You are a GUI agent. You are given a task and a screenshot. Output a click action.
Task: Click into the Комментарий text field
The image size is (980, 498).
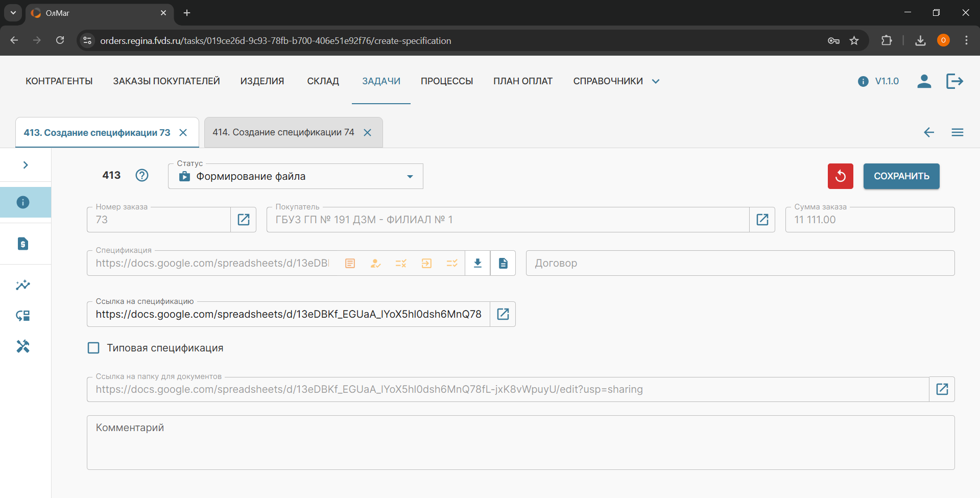[520, 442]
